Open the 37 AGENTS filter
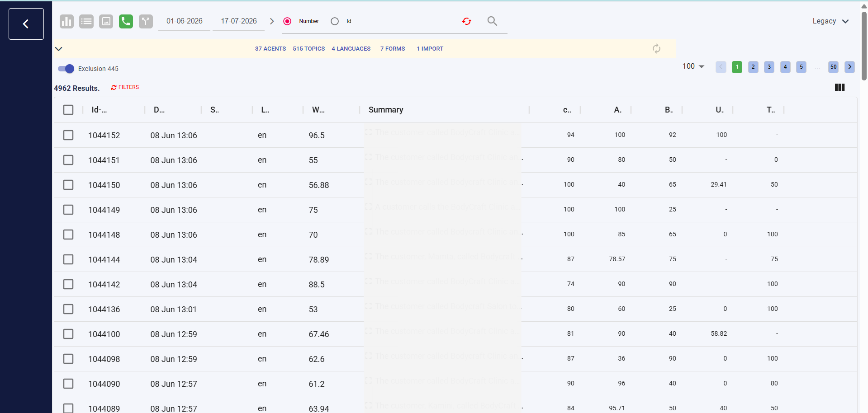Viewport: 868px width, 413px height. (270, 49)
